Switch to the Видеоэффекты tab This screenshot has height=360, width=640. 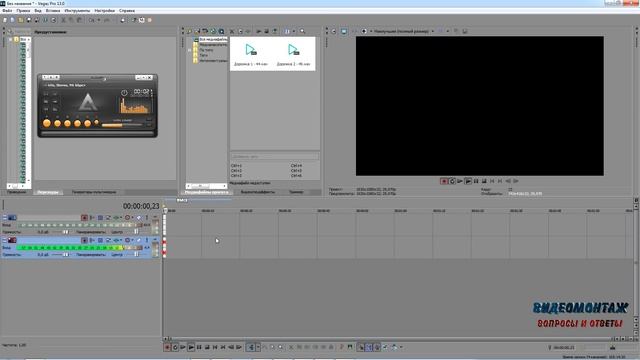coord(258,192)
